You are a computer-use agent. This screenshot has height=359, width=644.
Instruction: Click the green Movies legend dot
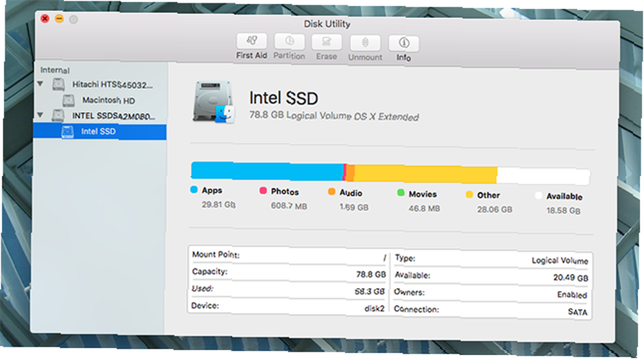tap(401, 193)
